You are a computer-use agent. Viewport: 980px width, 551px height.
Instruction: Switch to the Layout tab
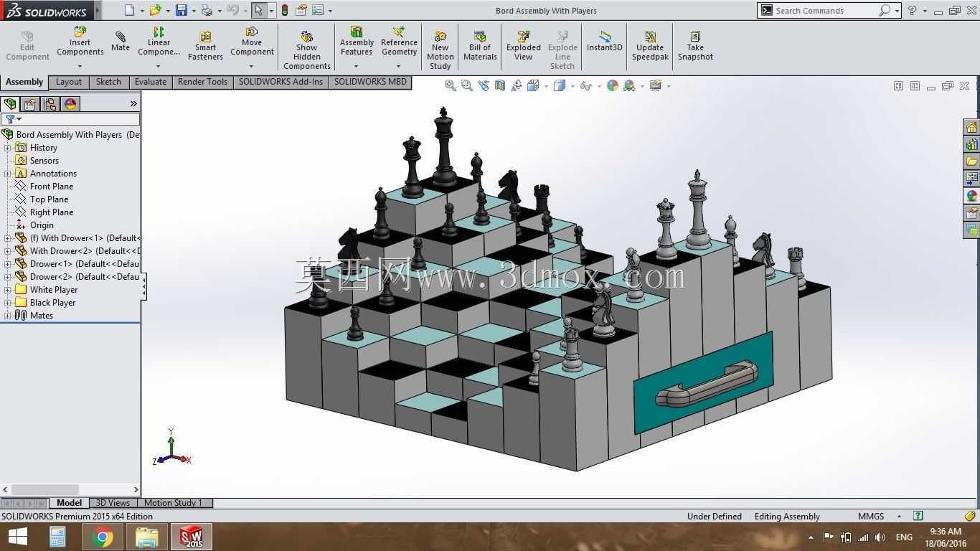(69, 82)
